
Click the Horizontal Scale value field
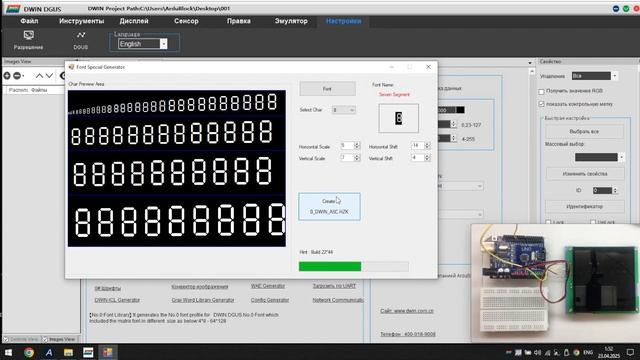(347, 146)
